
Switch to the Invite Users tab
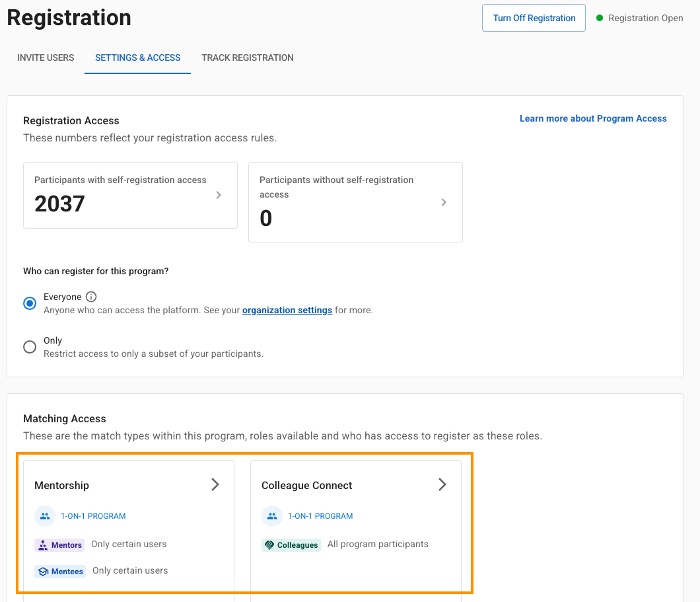coord(46,57)
